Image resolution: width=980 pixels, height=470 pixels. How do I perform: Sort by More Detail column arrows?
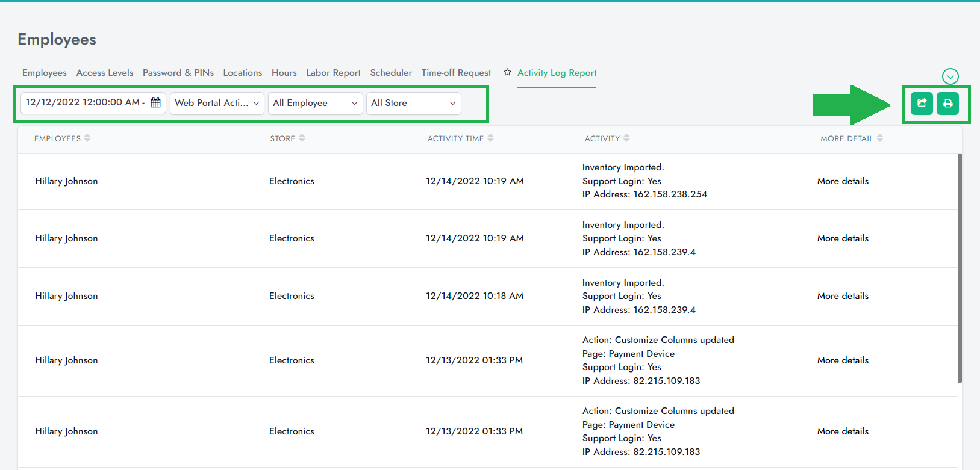point(880,138)
